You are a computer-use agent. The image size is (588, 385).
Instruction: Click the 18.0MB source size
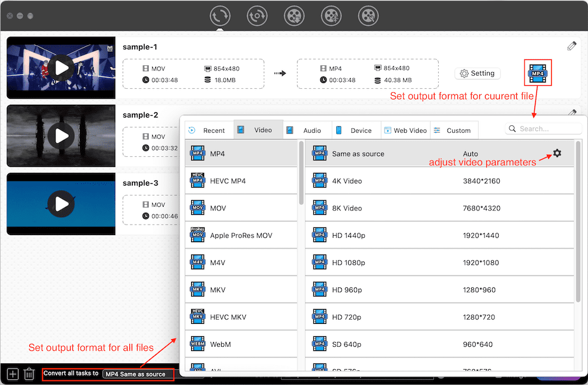click(225, 80)
